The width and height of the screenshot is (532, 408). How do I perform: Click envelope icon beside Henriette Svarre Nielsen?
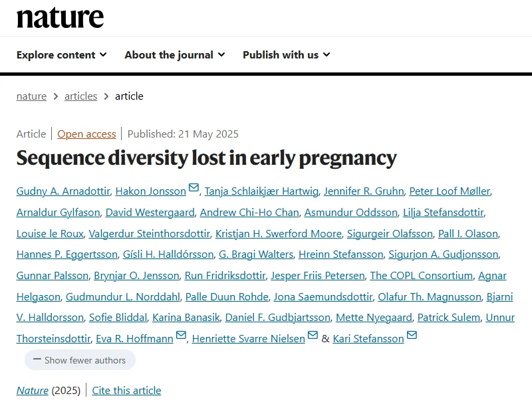[x=313, y=336]
